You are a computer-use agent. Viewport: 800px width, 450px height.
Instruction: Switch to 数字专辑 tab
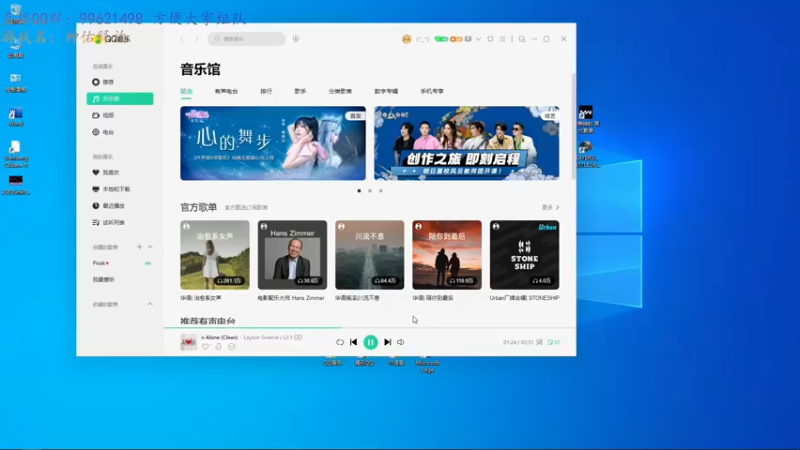(x=386, y=91)
